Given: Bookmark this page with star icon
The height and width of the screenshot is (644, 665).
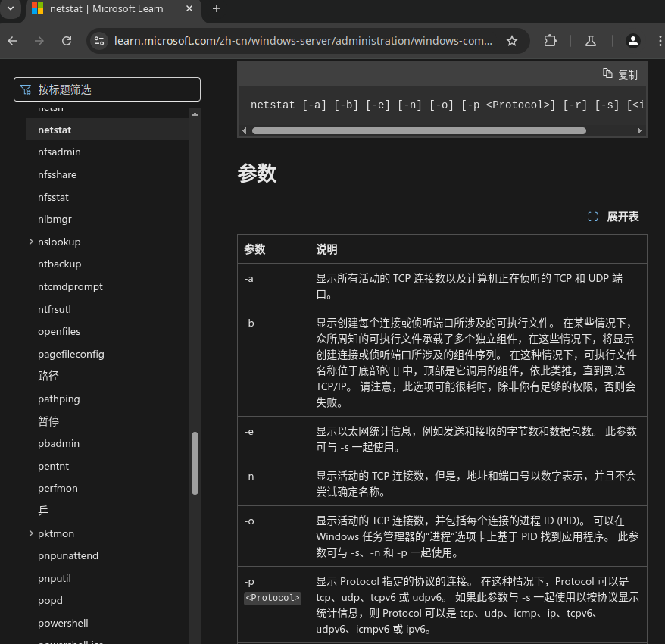Looking at the screenshot, I should coord(512,41).
